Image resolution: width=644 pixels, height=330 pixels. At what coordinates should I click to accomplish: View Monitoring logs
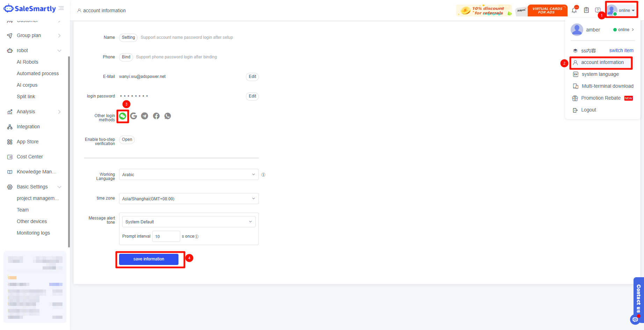(33, 233)
